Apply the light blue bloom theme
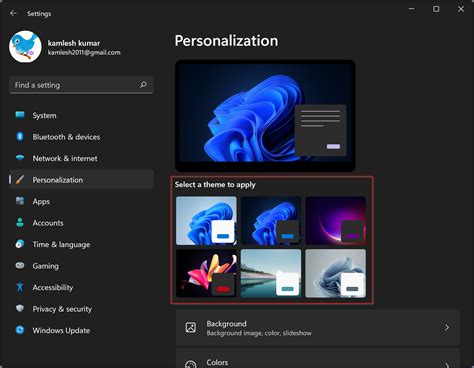Image resolution: width=474 pixels, height=368 pixels. coord(206,221)
